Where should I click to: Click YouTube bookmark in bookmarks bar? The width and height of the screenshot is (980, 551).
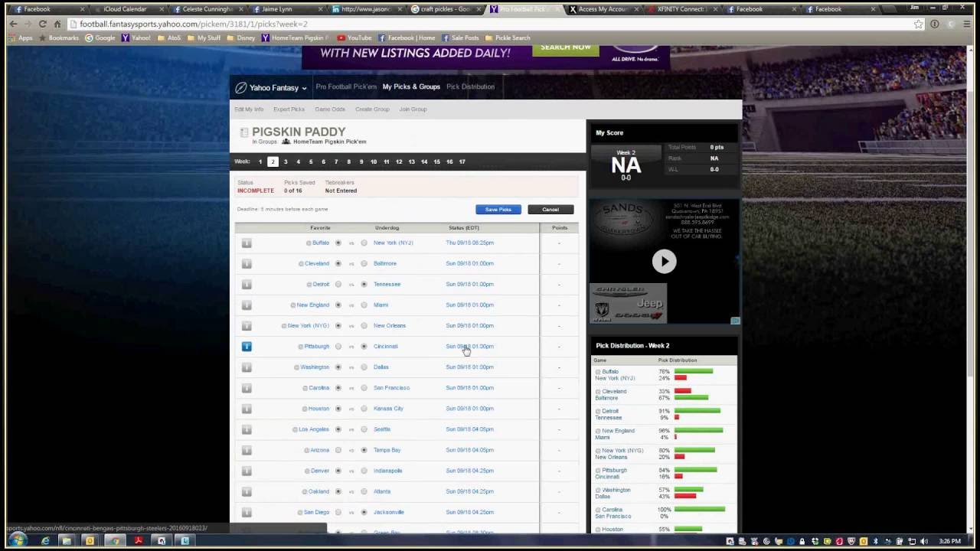coord(354,37)
